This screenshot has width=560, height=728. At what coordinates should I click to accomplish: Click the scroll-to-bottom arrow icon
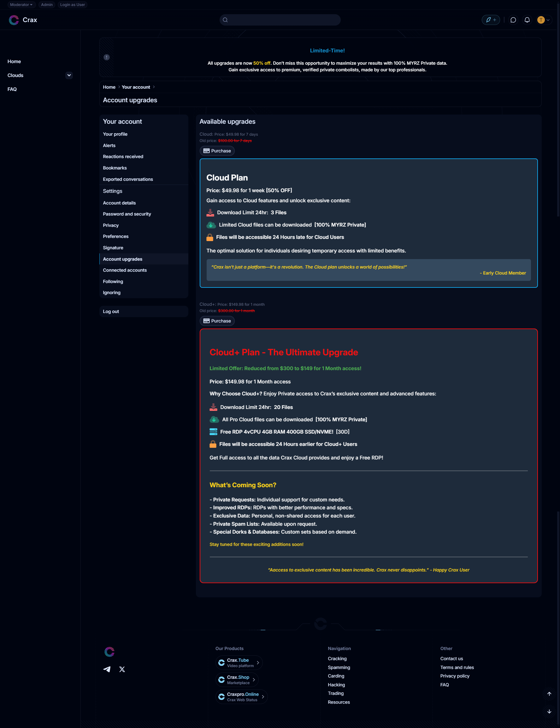(549, 711)
